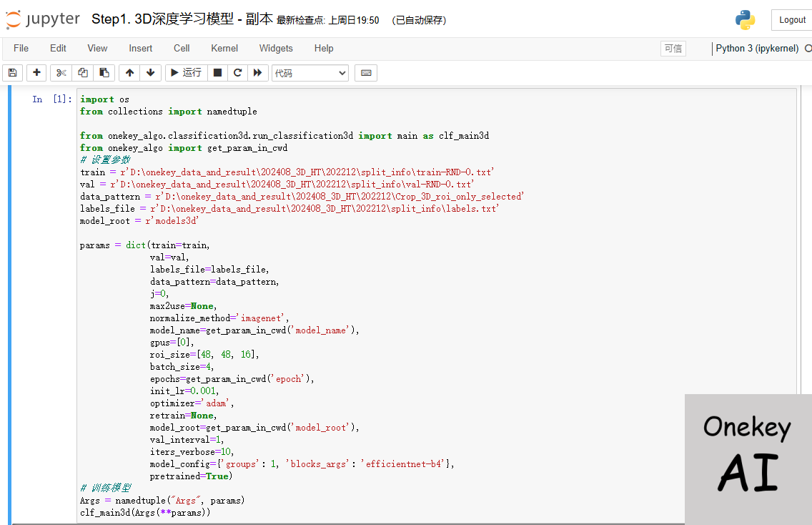Click the 可信 trusted notebook indicator
The image size is (812, 525).
pyautogui.click(x=673, y=49)
